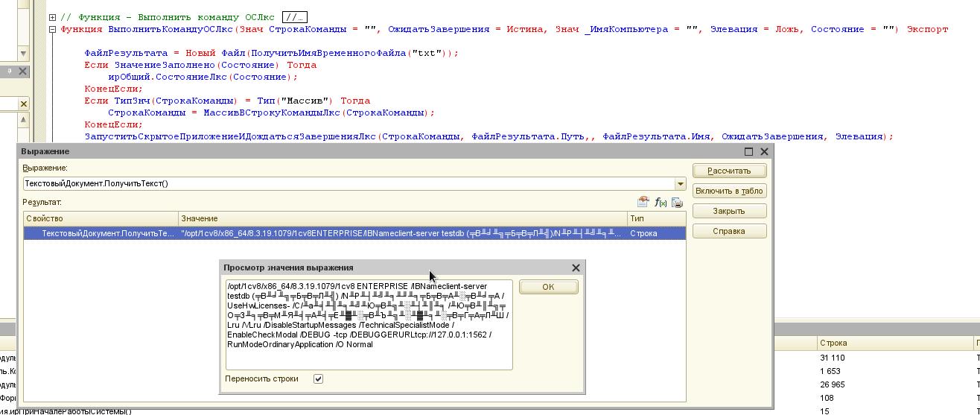Click the f(x) function icon
This screenshot has height=415, width=980.
[661, 202]
